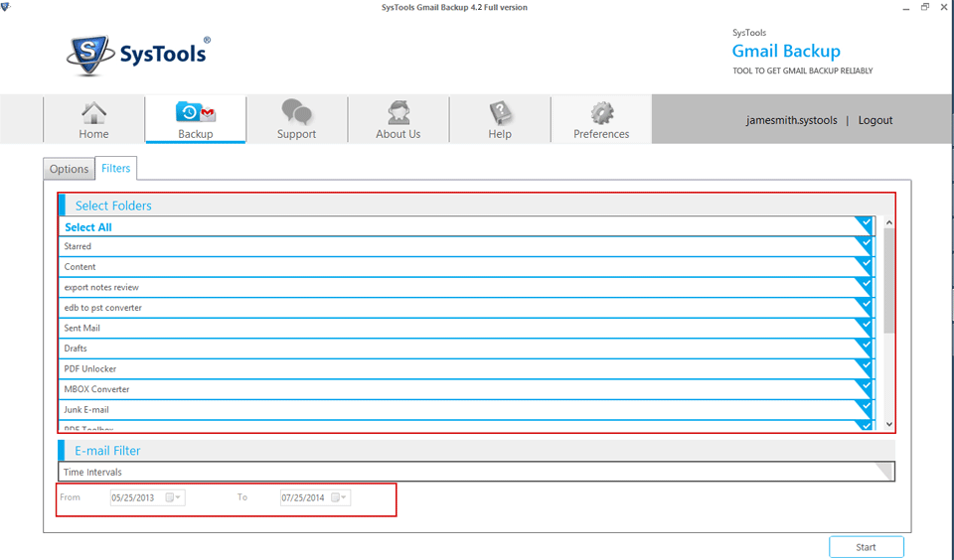Select the Content folder row
The width and height of the screenshot is (954, 560).
467,266
